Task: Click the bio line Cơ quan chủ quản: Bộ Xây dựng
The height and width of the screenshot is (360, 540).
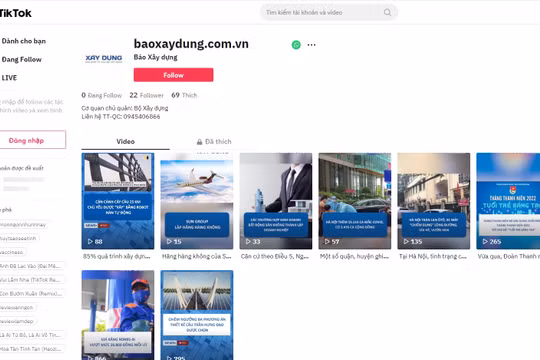Action: pos(125,108)
